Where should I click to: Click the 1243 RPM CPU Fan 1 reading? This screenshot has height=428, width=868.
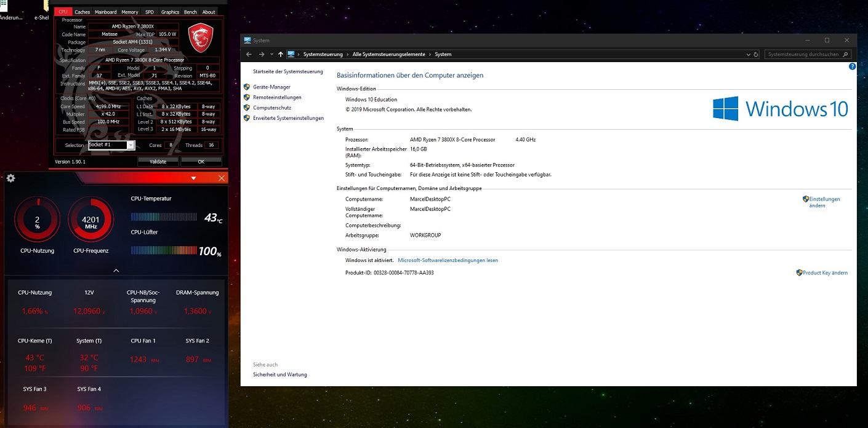pos(144,359)
